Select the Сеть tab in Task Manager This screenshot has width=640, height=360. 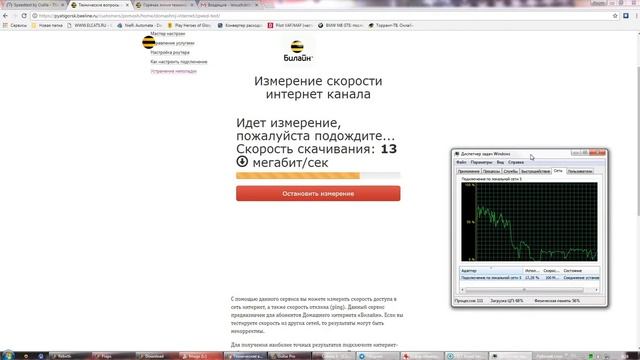[x=558, y=171]
